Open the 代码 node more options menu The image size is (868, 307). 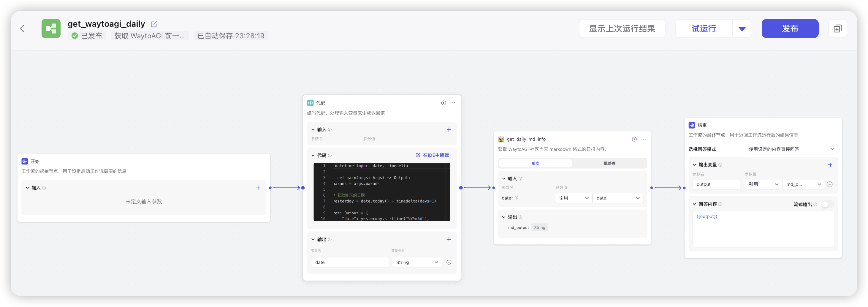click(x=453, y=103)
